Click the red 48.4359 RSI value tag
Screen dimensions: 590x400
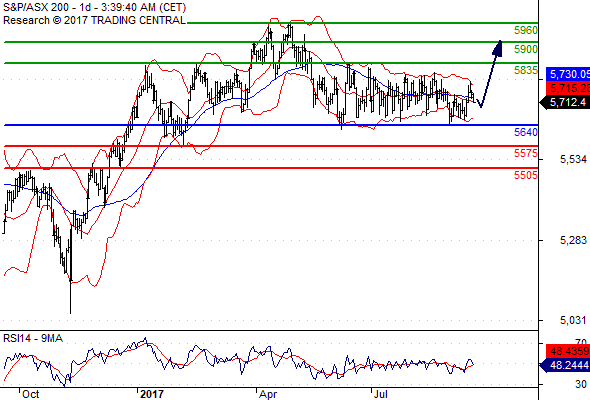[568, 351]
